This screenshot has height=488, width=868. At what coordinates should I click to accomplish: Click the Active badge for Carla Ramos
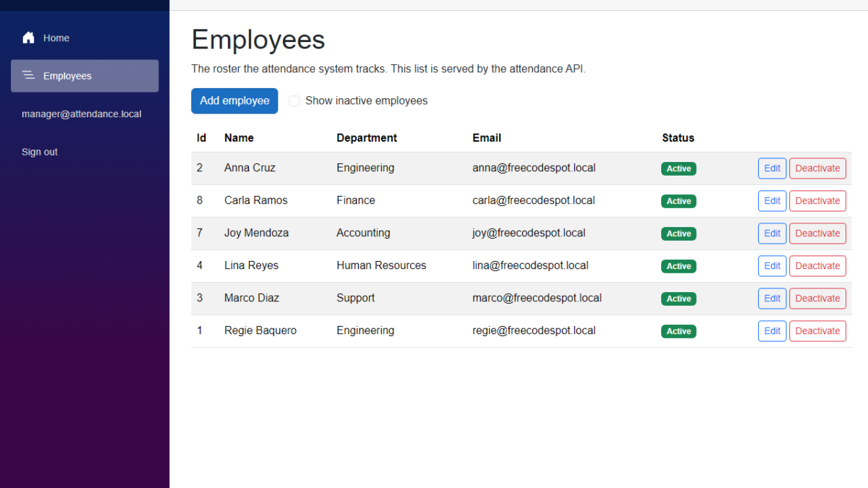point(678,201)
